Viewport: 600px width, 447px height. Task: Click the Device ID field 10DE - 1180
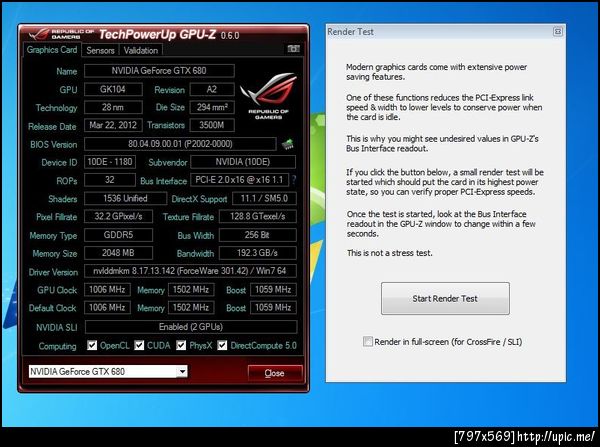pos(110,162)
